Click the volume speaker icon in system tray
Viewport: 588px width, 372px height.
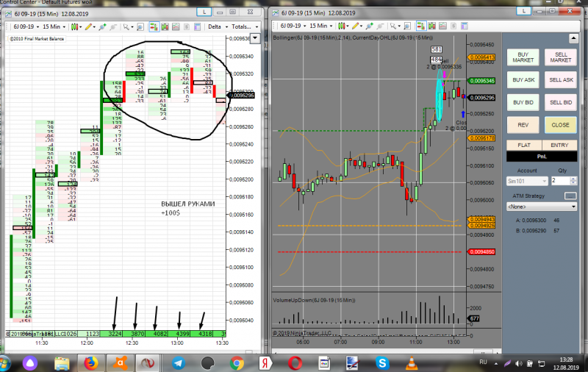[519, 363]
